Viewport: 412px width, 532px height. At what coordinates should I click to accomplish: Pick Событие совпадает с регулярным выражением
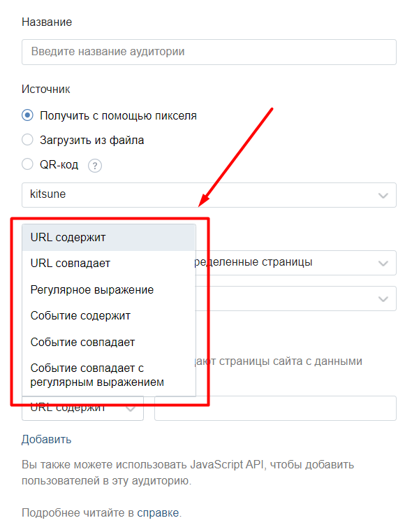point(109,375)
